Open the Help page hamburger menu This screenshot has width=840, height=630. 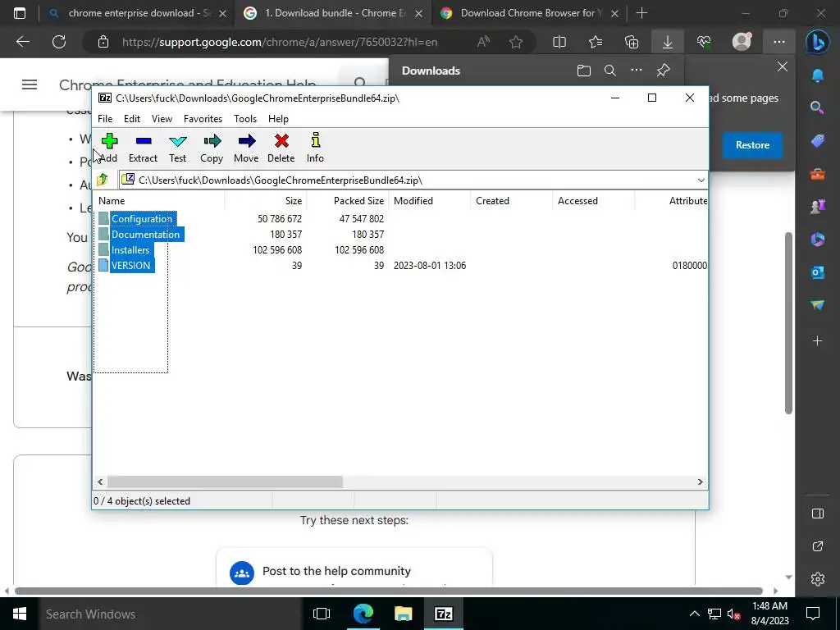click(30, 84)
